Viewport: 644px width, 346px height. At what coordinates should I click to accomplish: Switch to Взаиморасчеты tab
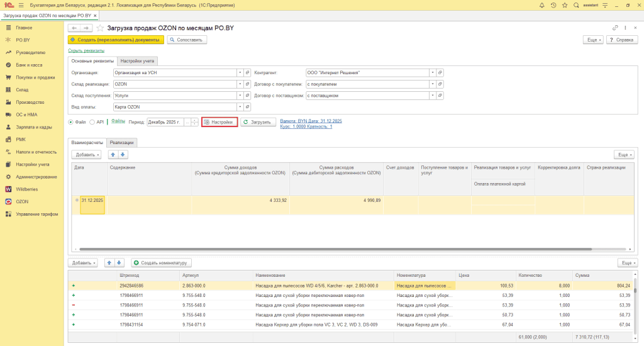(x=87, y=143)
